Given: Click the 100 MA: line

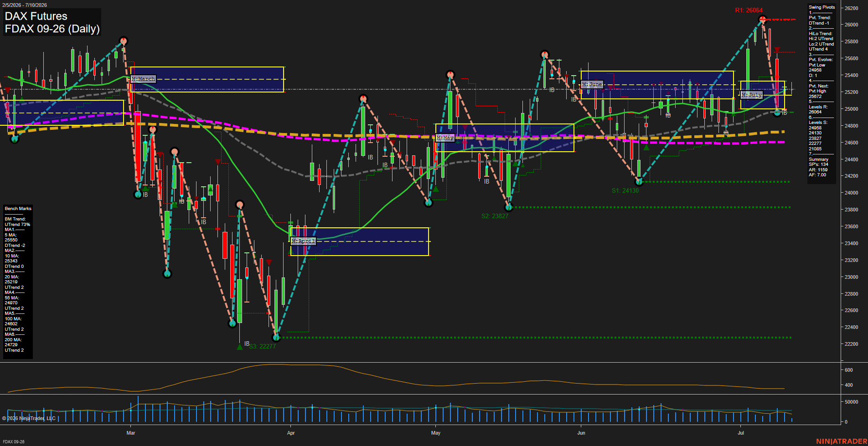Looking at the screenshot, I should pos(13,319).
